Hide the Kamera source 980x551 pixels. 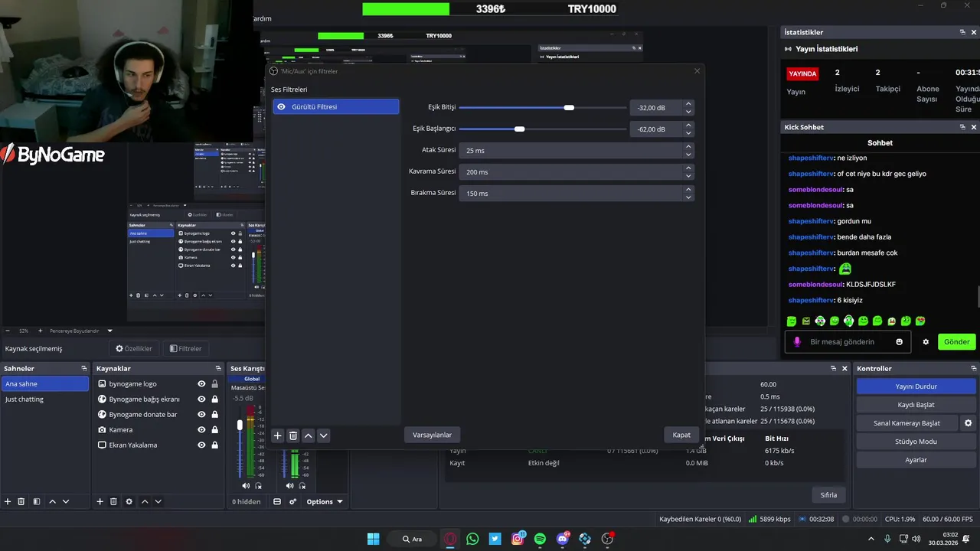click(x=201, y=430)
